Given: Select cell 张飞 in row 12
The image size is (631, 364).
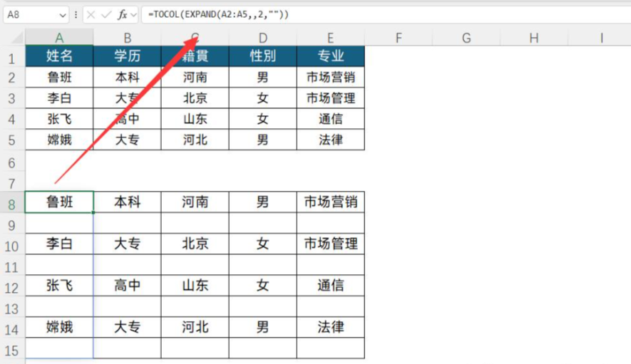Looking at the screenshot, I should [x=59, y=286].
